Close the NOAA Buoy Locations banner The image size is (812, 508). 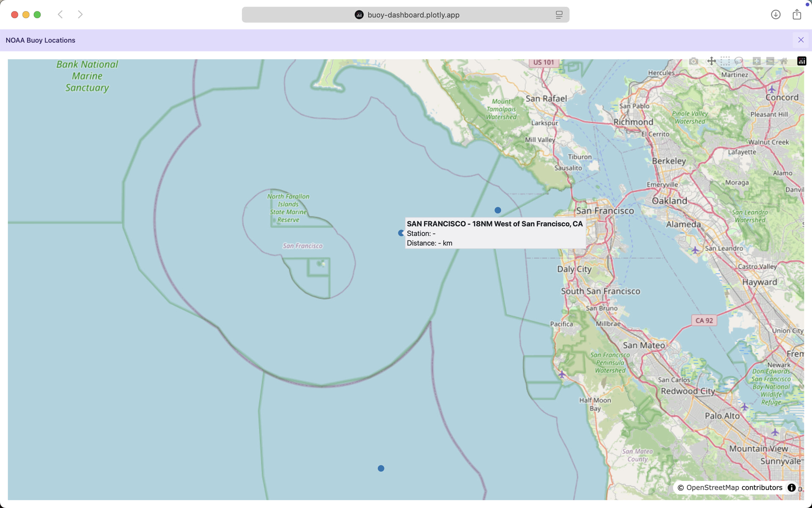click(801, 40)
